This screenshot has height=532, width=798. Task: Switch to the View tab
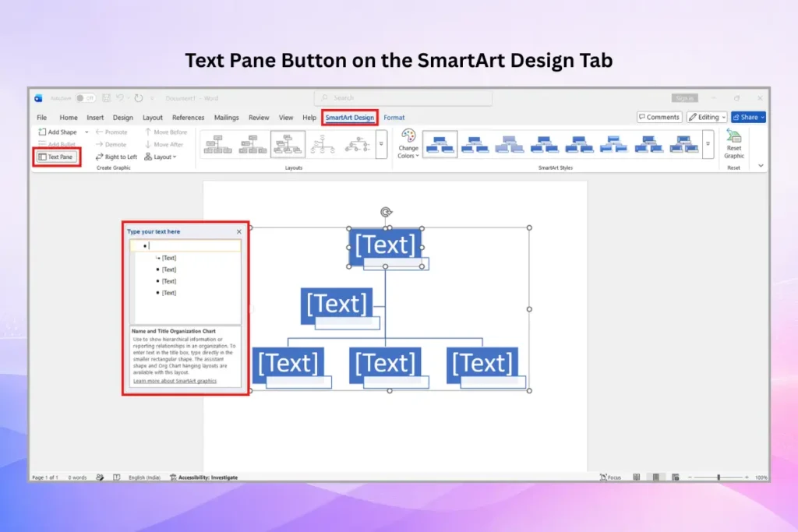[x=285, y=118]
